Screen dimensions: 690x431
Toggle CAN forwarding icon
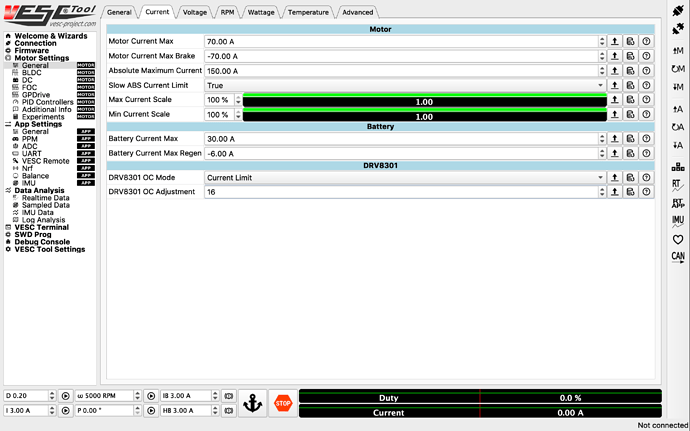click(x=678, y=257)
